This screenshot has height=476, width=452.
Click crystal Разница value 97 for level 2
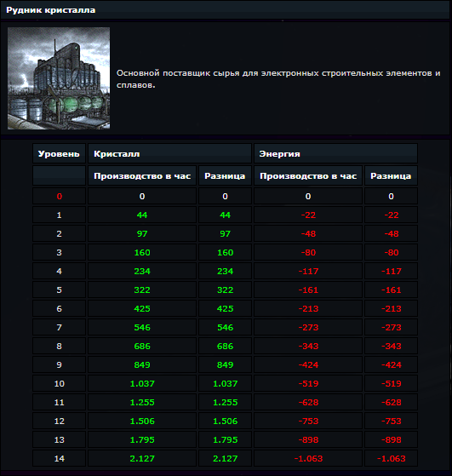(x=225, y=234)
